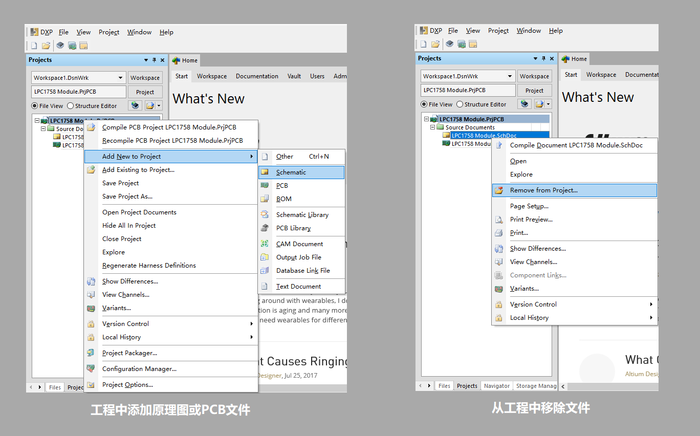Click Output Job File icon

[x=265, y=257]
